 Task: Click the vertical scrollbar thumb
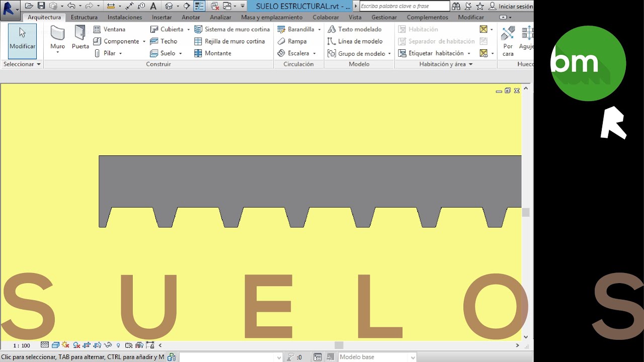526,213
